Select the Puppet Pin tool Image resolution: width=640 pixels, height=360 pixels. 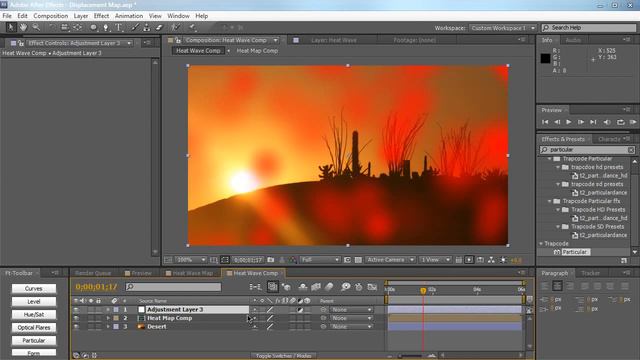(192, 27)
